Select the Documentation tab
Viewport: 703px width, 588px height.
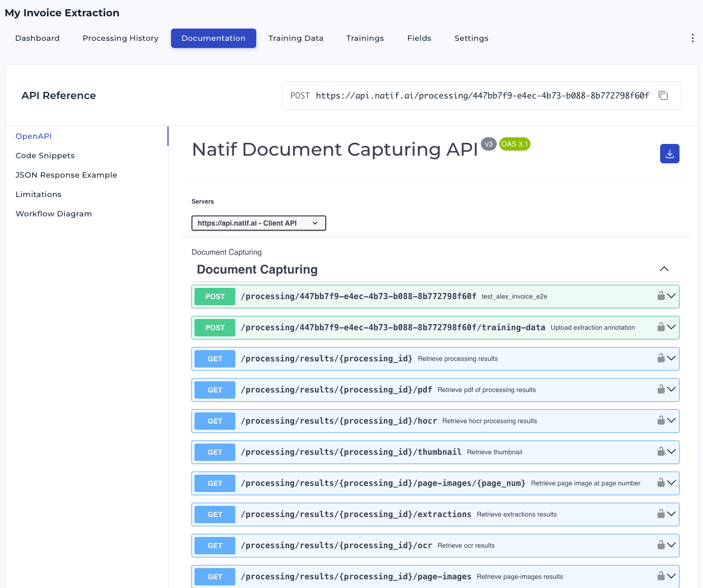(x=213, y=38)
